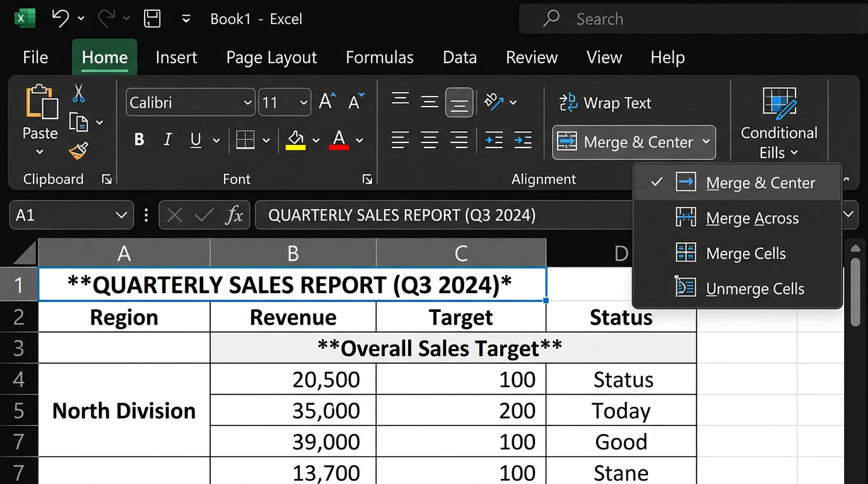Click the Undo arrow icon

click(61, 19)
